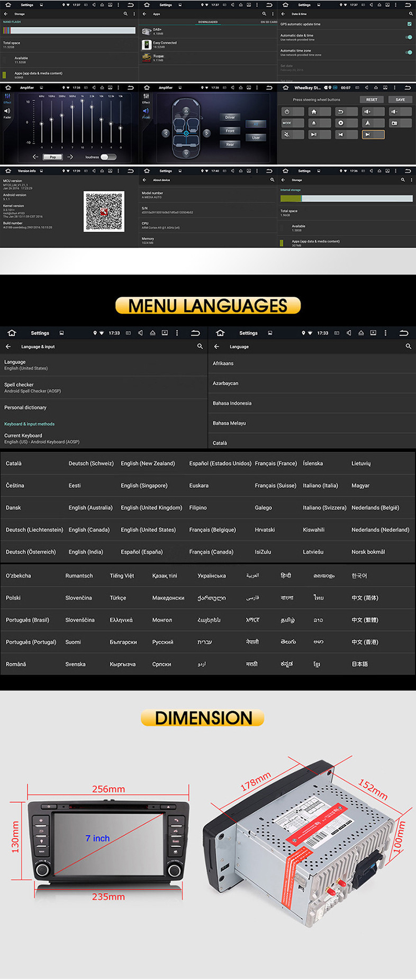Image resolution: width=416 pixels, height=980 pixels.
Task: Select play/pause key in Wheelkey Study screen
Action: [319, 134]
